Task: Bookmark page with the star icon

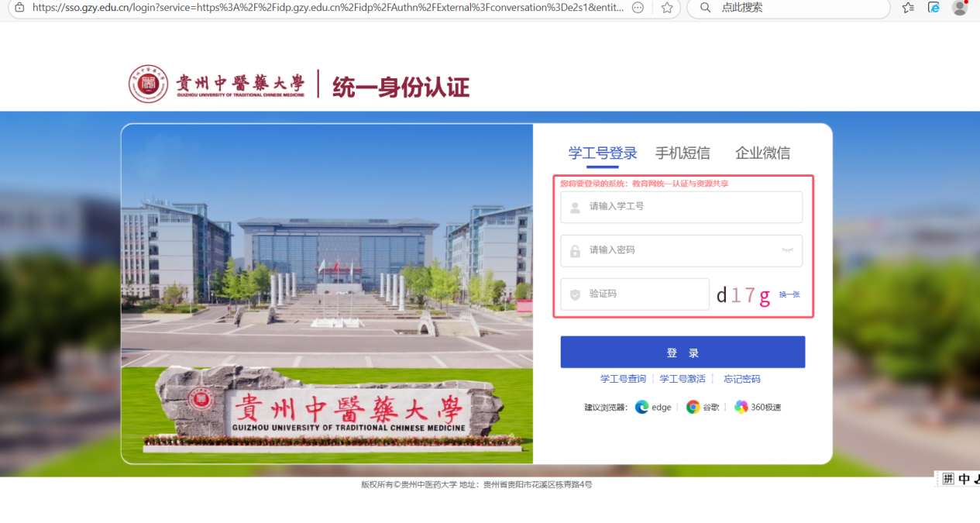Action: 667,8
